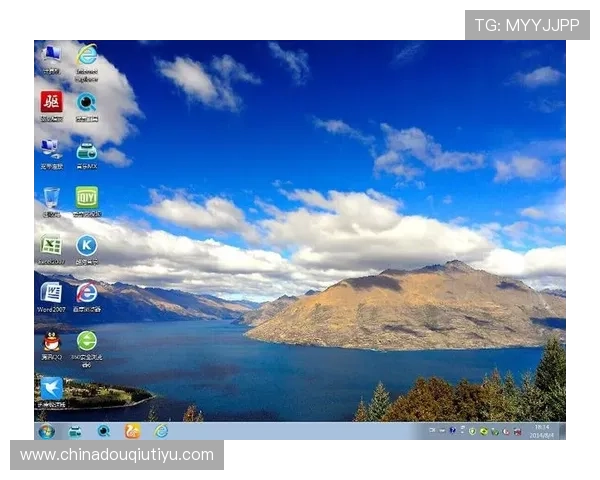
Task: Select the blue bird icon on the desktop
Action: pyautogui.click(x=51, y=388)
